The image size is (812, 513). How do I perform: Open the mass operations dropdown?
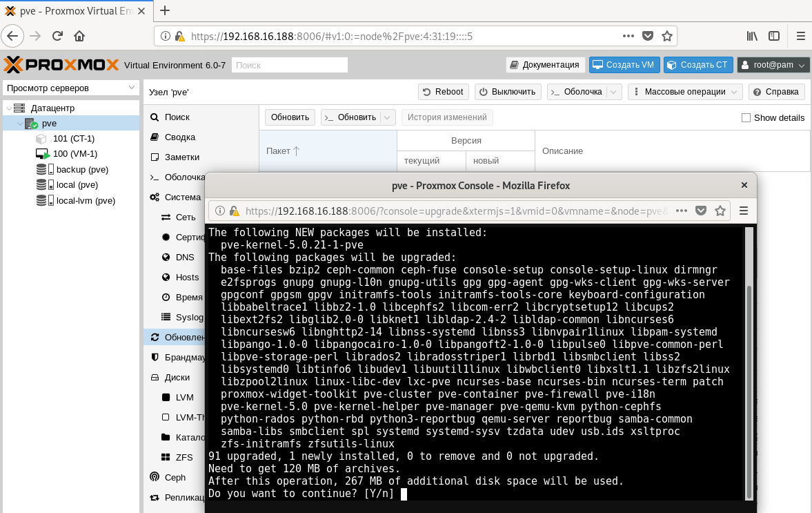685,92
